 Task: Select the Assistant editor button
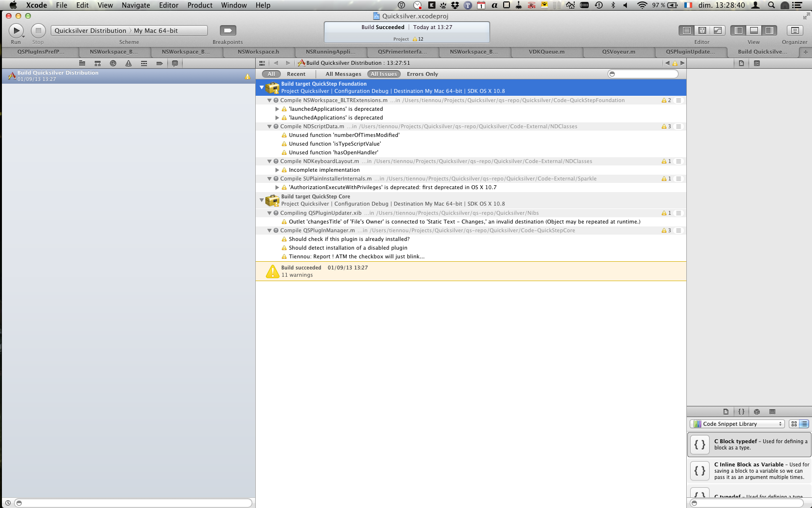(702, 30)
